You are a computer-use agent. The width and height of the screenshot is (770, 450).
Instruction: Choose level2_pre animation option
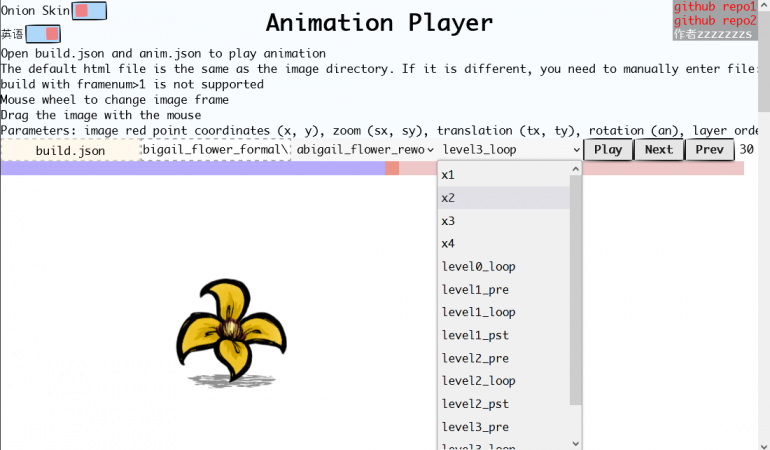[x=504, y=358]
